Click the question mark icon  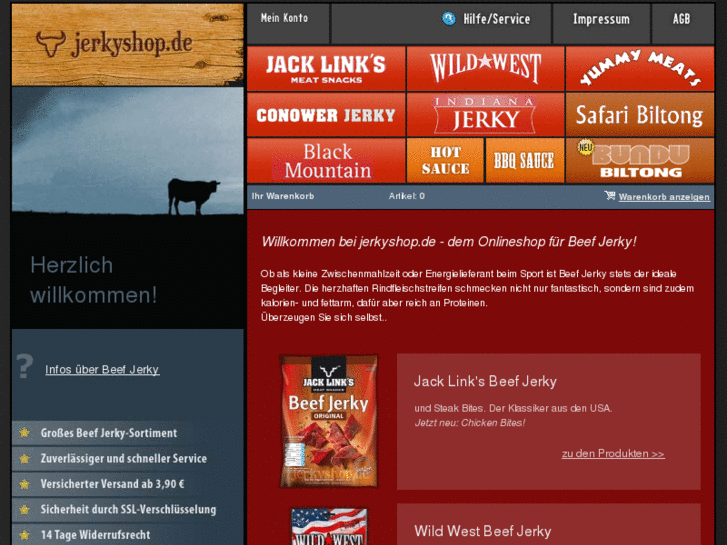[25, 366]
